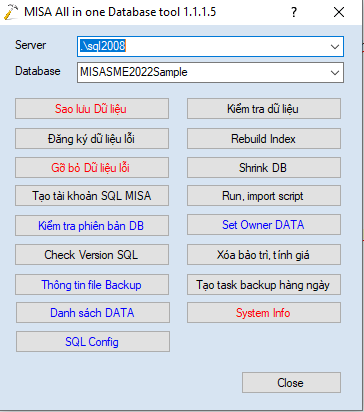Click Gỡ bỏ Dữ liệu lỗi button
The width and height of the screenshot is (364, 412).
click(x=92, y=167)
